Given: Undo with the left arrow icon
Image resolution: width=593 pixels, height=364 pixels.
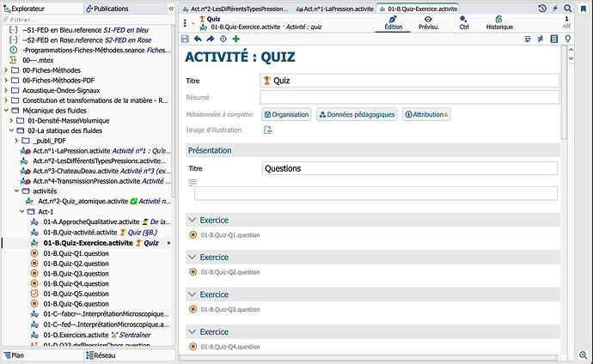Looking at the screenshot, I should point(198,39).
